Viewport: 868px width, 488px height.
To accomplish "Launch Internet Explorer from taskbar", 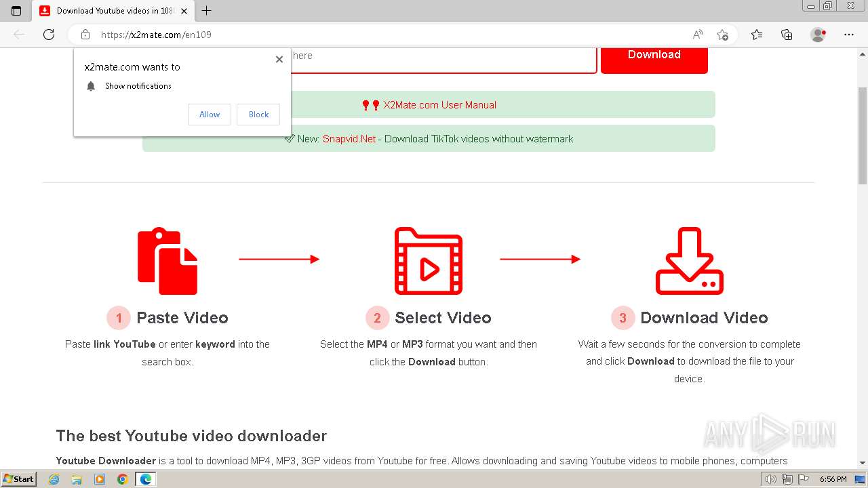I will click(54, 479).
